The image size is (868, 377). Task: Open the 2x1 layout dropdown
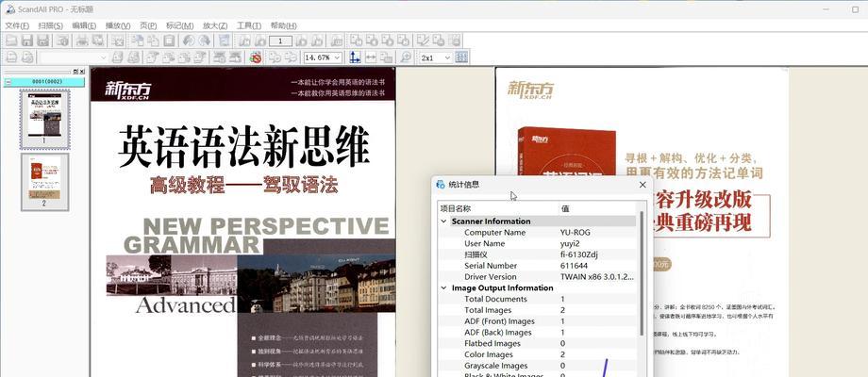coord(448,57)
